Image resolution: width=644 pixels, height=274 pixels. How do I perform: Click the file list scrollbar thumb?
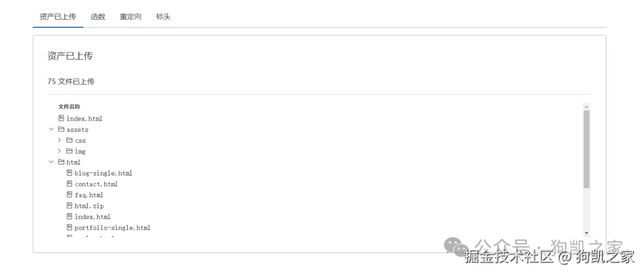pyautogui.click(x=586, y=149)
